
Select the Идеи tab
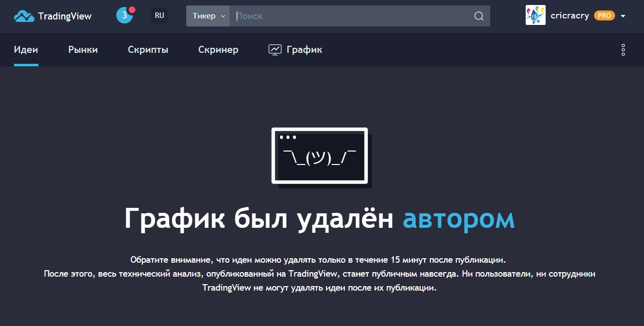point(26,49)
